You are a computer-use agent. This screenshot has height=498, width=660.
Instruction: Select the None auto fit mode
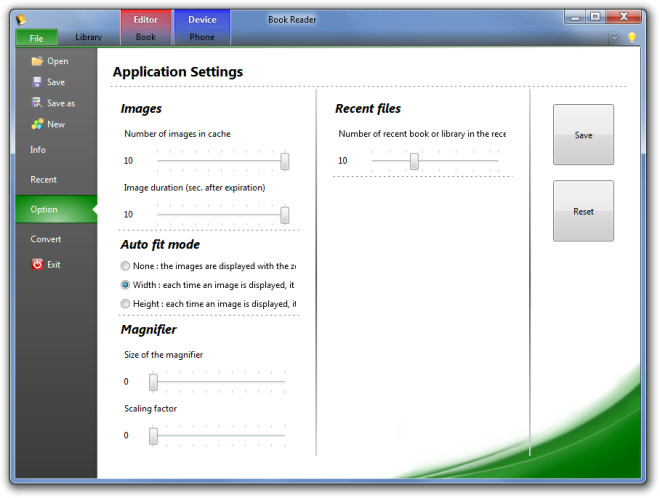pyautogui.click(x=125, y=266)
